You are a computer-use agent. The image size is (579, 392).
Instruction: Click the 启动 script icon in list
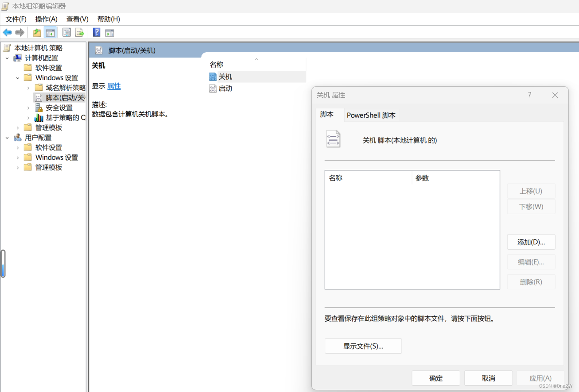tap(213, 88)
